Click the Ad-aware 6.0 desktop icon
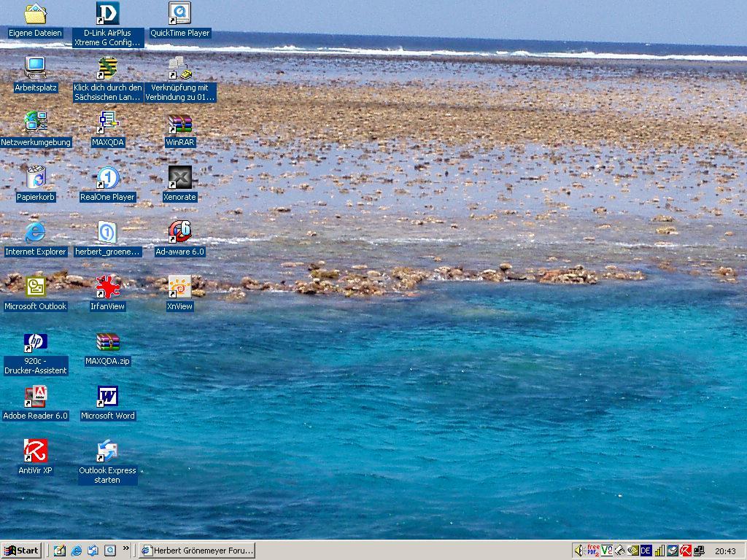Screen dimensions: 747x560 (x=179, y=233)
